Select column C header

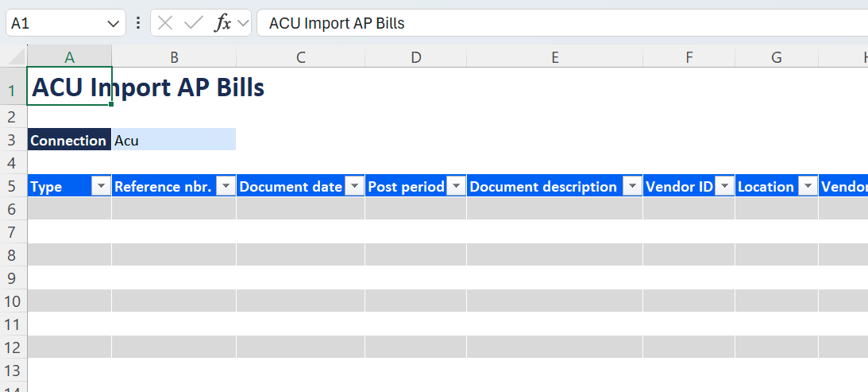[300, 57]
